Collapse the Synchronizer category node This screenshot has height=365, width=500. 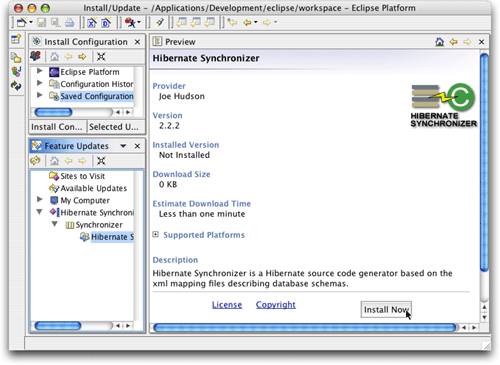click(x=55, y=224)
